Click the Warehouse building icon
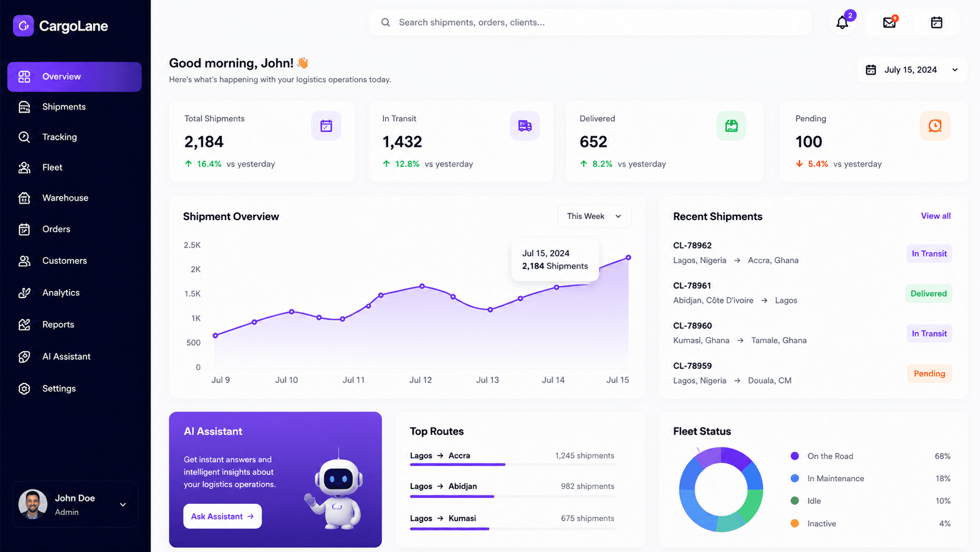Screen dimensions: 980x552 [x=24, y=198]
